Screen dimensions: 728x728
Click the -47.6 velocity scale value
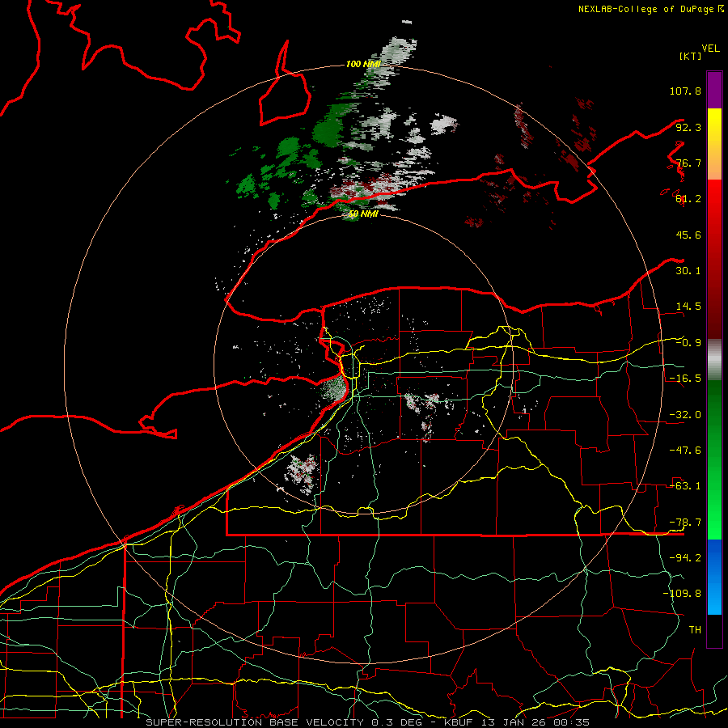tap(685, 451)
